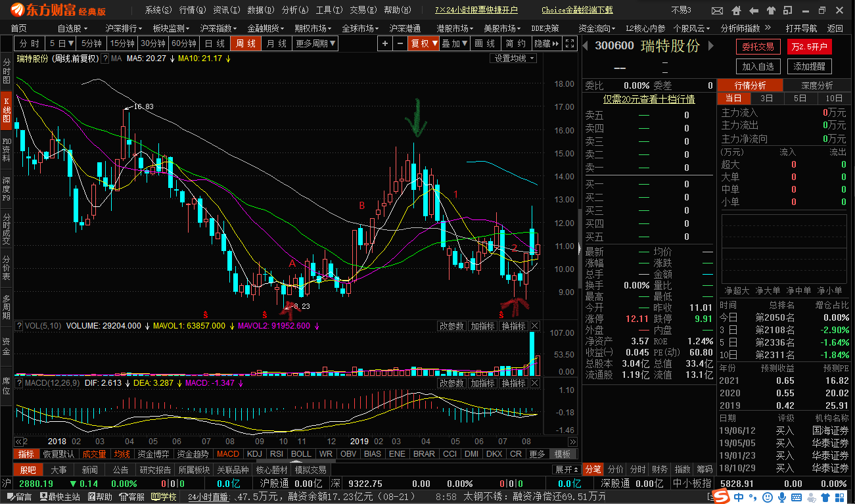Toggle fullscreen chart expand icon
Screen dimensions: 855x504
570,43
